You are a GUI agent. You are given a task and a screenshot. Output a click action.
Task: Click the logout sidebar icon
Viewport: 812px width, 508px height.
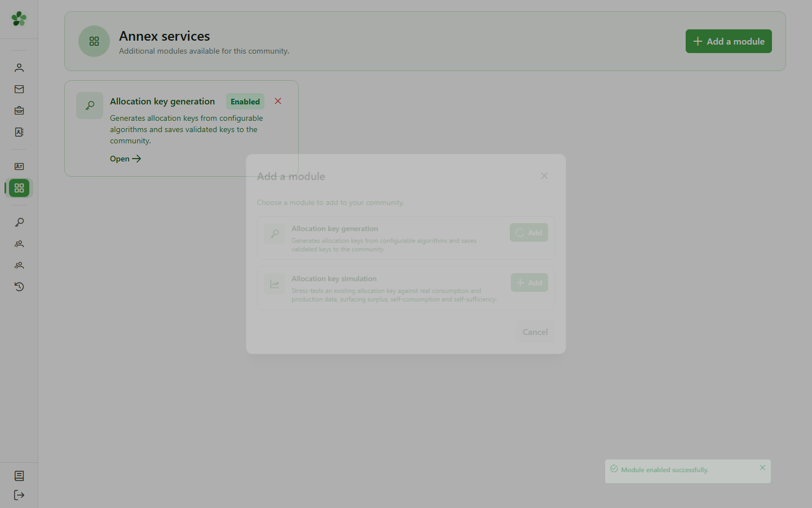(19, 495)
